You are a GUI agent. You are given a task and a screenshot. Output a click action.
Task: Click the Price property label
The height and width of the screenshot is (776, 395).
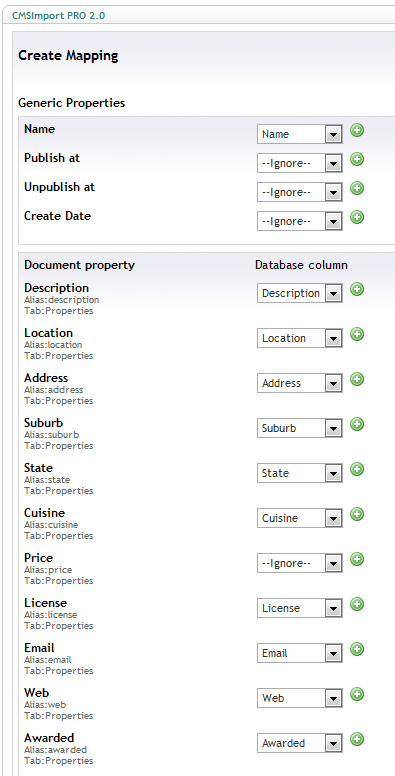click(x=39, y=558)
